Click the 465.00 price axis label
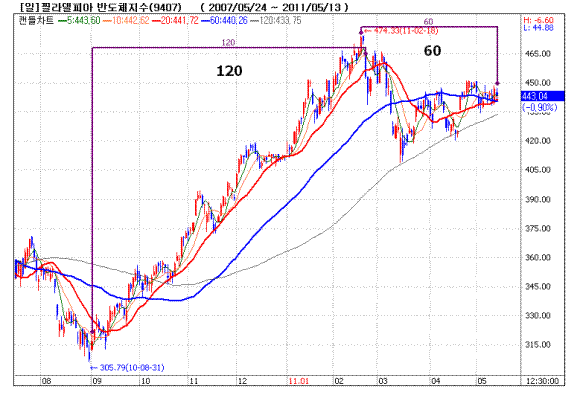This screenshot has width=580, height=401. 538,54
